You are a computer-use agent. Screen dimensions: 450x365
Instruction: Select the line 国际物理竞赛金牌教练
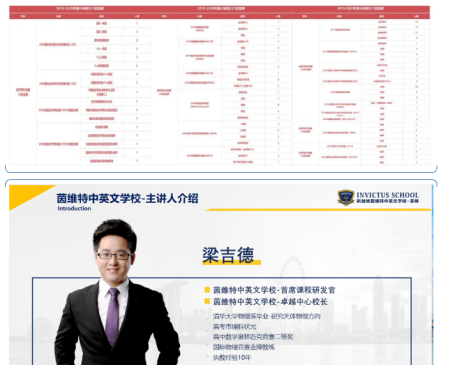pyautogui.click(x=244, y=347)
